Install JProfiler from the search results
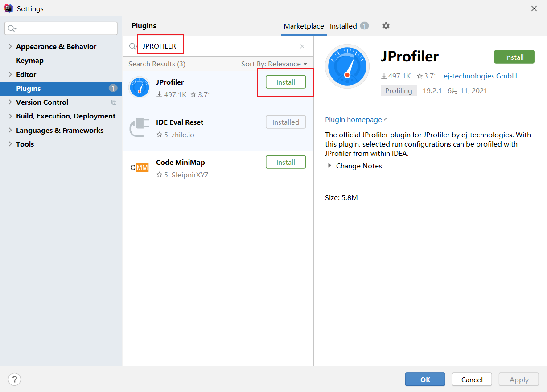Screen dimensions: 547x392 [286, 82]
